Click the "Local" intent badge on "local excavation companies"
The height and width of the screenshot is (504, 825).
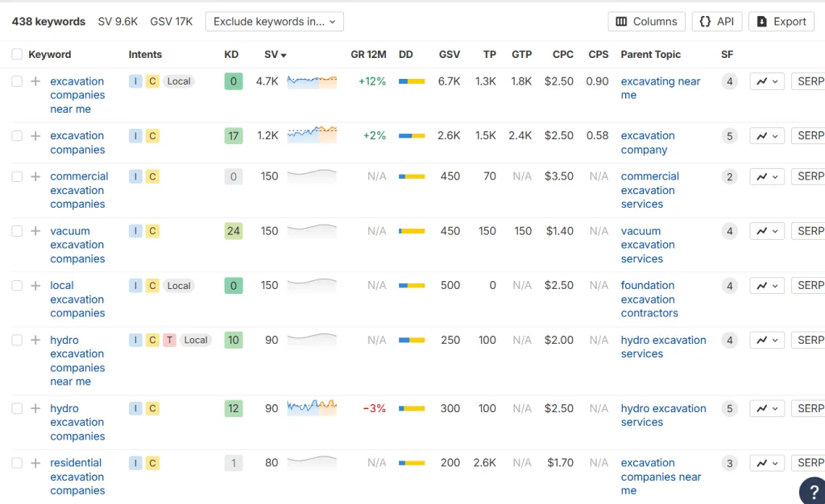(178, 285)
